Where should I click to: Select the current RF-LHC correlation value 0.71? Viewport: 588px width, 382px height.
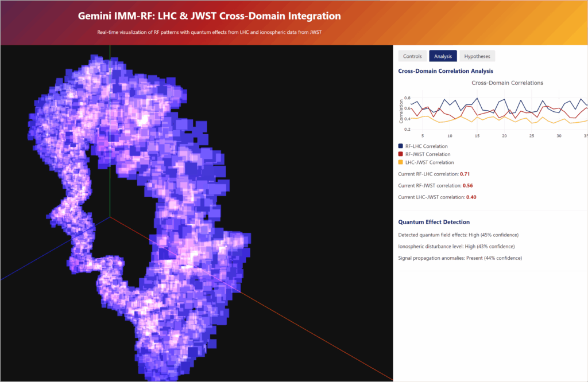pos(465,174)
